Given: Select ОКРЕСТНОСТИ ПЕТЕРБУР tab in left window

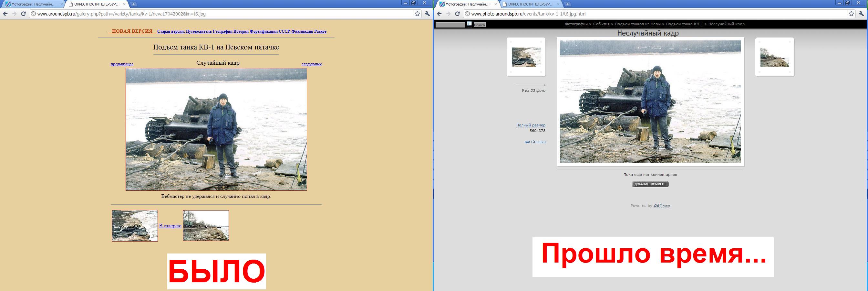Looking at the screenshot, I should point(97,5).
